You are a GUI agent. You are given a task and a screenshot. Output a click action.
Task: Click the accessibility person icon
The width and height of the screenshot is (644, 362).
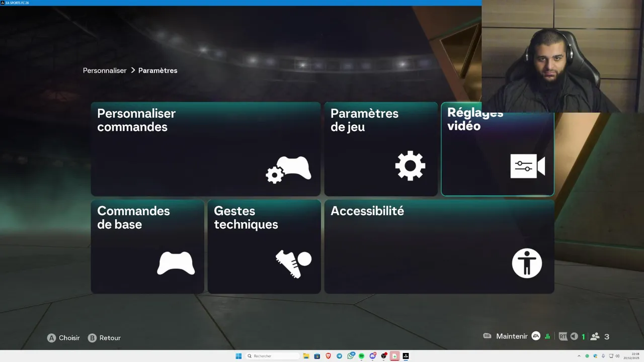coord(527,263)
